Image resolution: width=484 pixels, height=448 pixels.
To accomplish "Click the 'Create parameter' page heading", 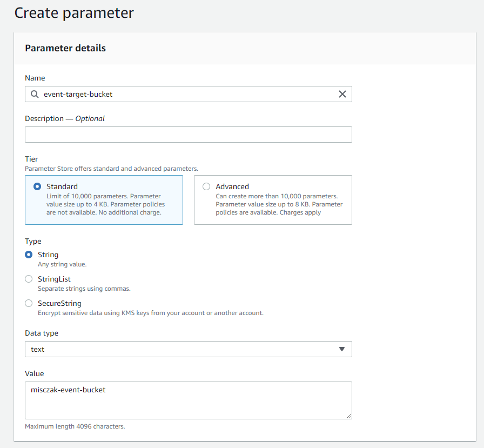I will 74,12.
